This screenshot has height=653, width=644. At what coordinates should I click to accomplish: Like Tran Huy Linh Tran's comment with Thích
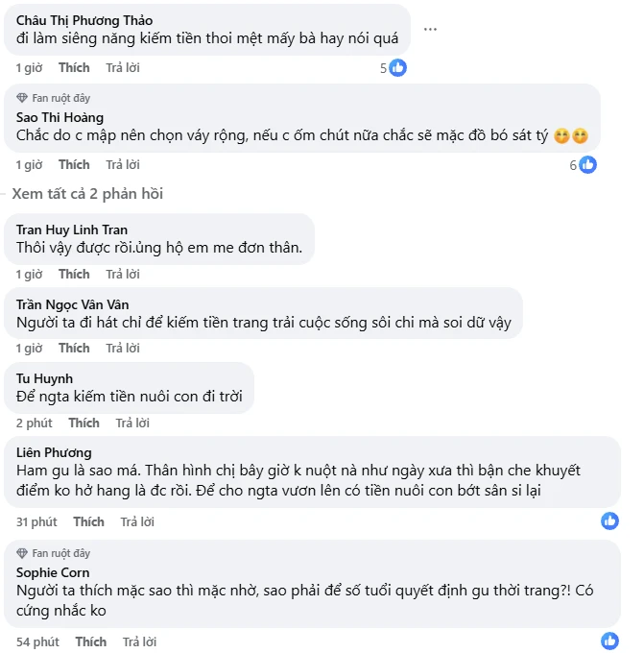point(74,275)
